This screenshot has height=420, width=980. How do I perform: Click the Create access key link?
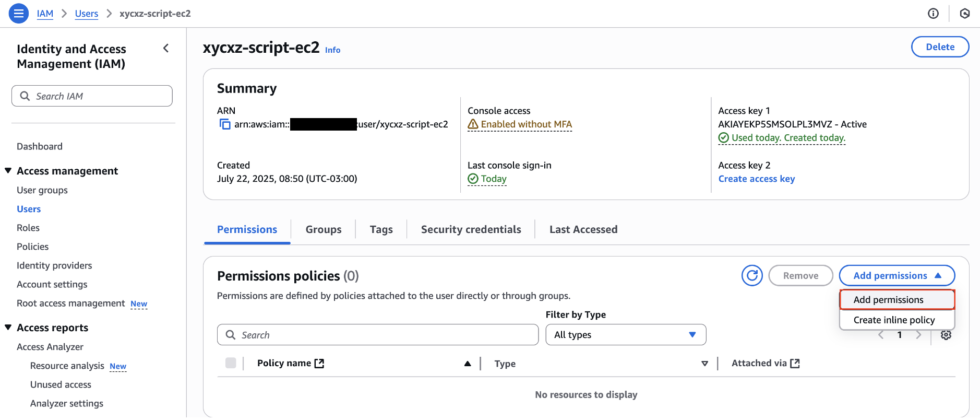pos(757,179)
